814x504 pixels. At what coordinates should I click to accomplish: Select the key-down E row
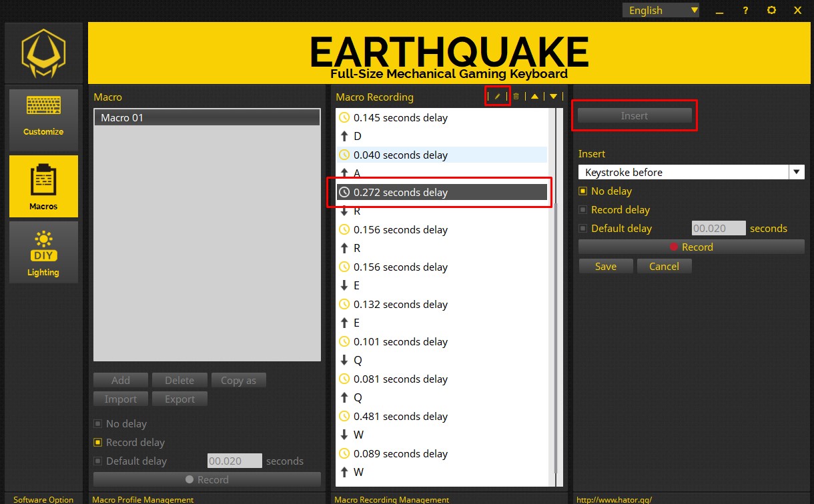click(442, 285)
